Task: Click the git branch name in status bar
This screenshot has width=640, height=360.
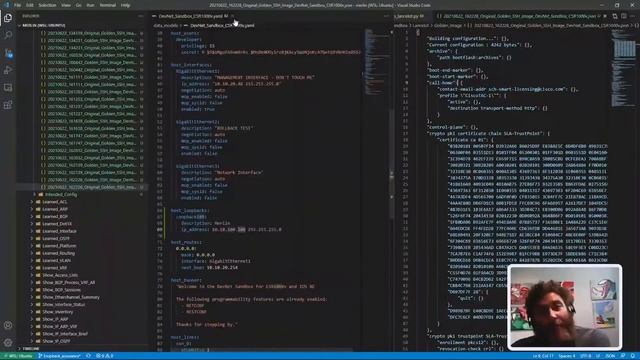Action: click(x=60, y=356)
